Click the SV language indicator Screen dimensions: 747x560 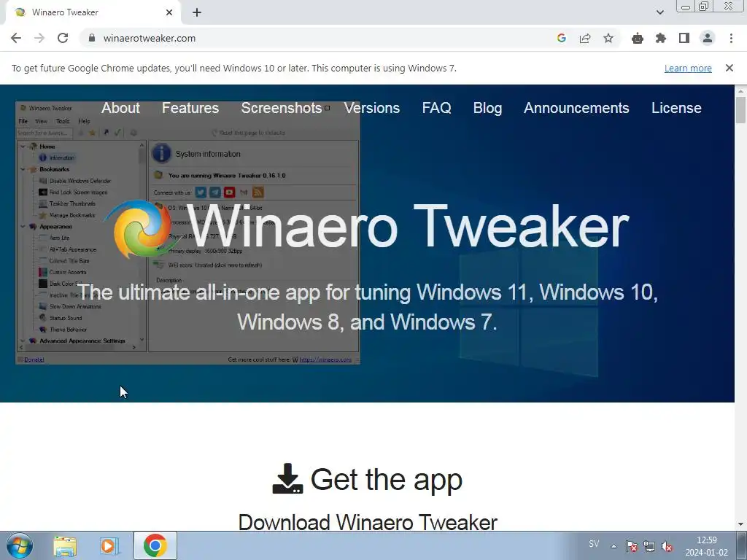pyautogui.click(x=594, y=544)
